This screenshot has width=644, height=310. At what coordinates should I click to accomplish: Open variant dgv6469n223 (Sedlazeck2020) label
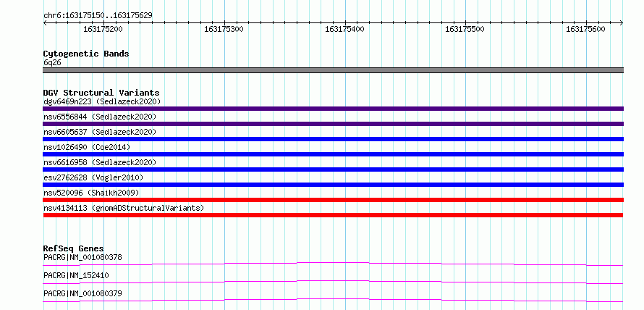click(x=102, y=101)
